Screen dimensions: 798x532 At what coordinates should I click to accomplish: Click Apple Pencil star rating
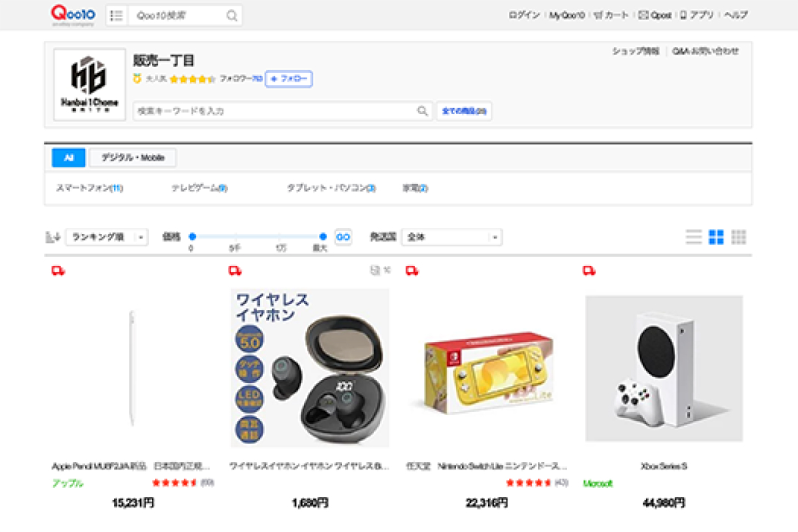coord(174,483)
